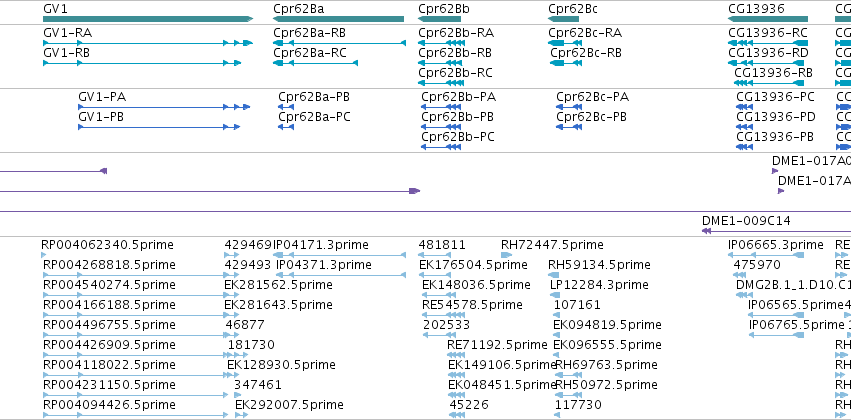Click the CG13936 gene label

757,9
